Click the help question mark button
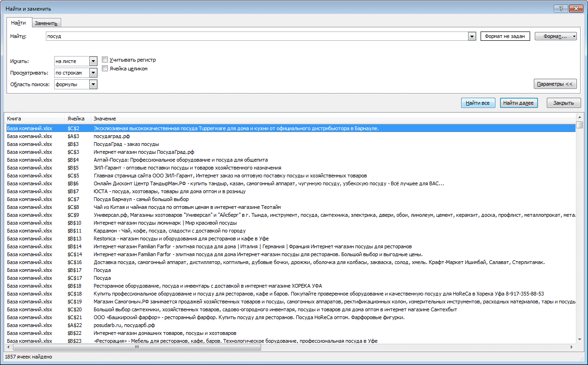 pos(561,8)
